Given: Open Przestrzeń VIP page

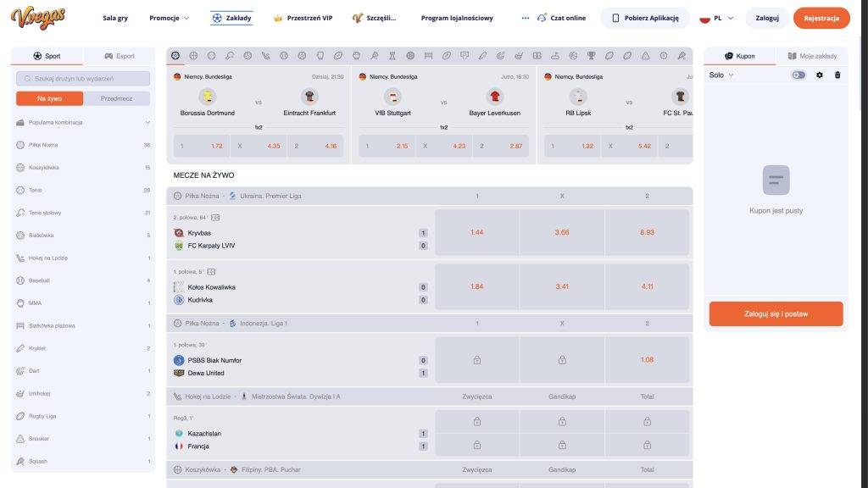Looking at the screenshot, I should pyautogui.click(x=303, y=18).
